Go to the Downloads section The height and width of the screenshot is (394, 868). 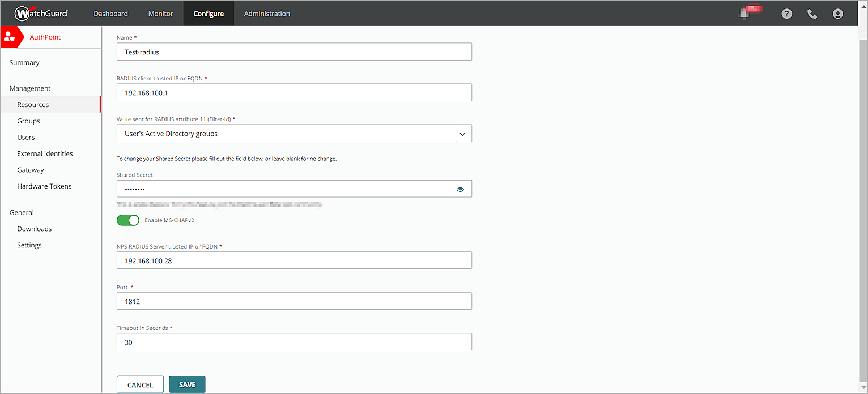pyautogui.click(x=34, y=228)
